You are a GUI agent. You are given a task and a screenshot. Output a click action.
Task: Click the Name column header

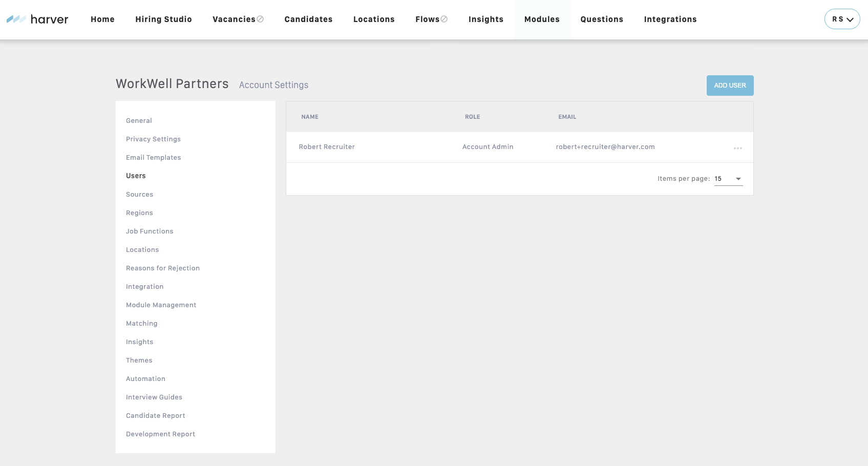pos(309,117)
